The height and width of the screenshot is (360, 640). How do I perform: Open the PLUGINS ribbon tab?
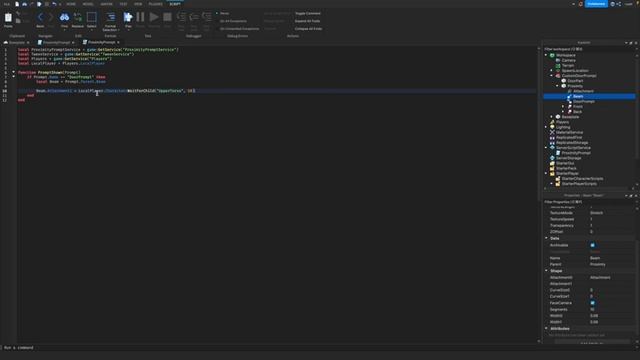[x=156, y=4]
